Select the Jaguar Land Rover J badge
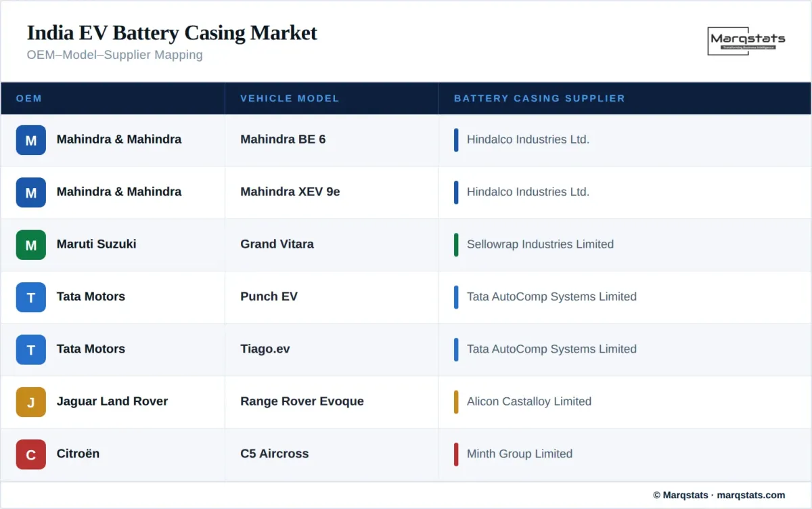The height and width of the screenshot is (509, 812). [31, 402]
